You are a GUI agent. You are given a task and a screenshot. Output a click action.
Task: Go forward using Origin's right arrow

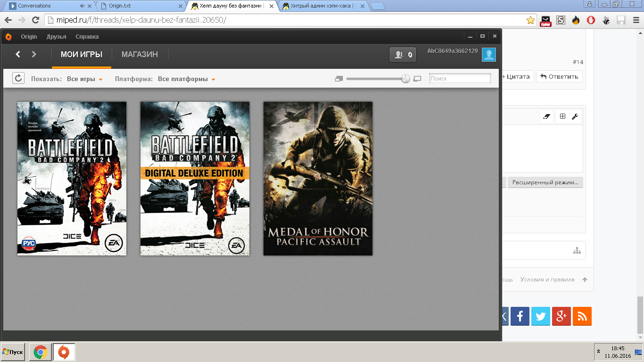click(34, 54)
